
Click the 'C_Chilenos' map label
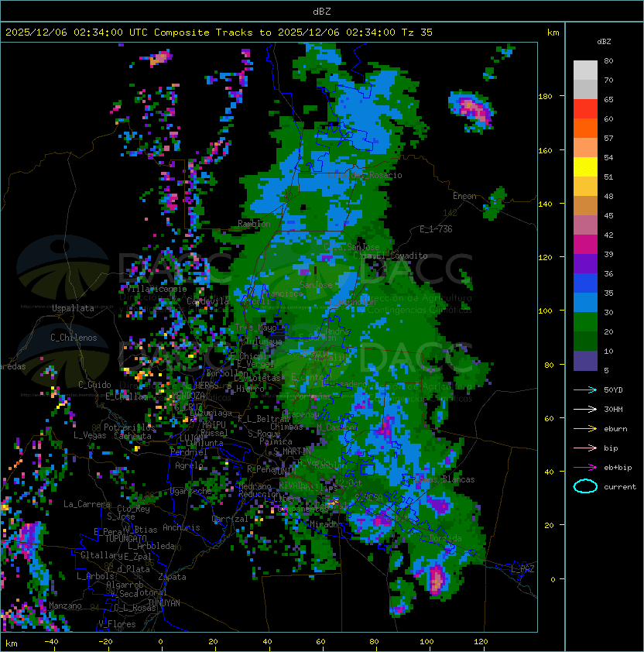(74, 338)
